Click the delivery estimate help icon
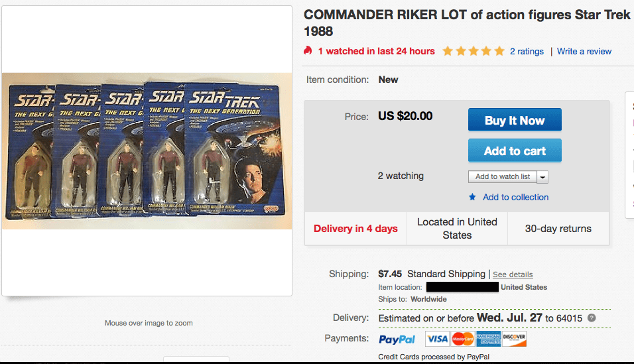The height and width of the screenshot is (364, 634). [592, 318]
